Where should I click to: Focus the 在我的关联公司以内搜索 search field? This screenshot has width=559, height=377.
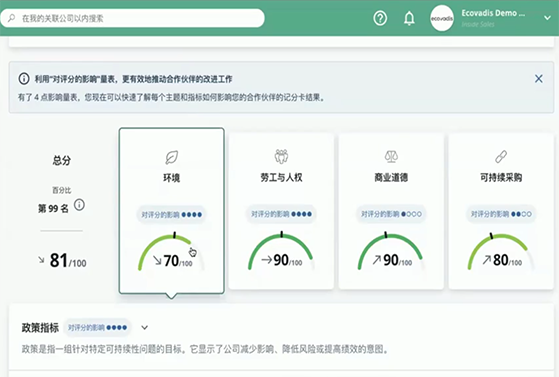click(x=132, y=18)
